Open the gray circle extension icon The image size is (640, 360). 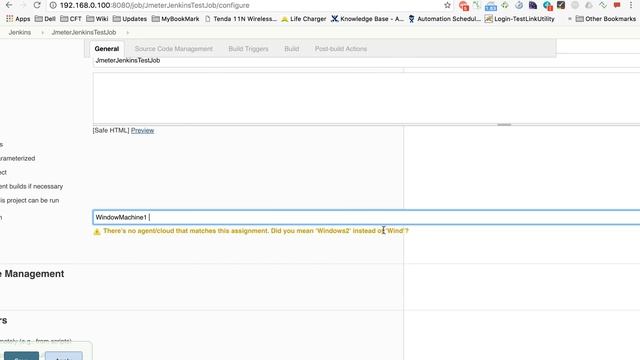(575, 5)
